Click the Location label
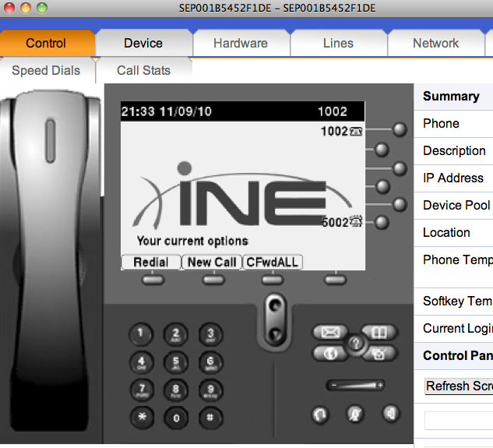The image size is (493, 448). click(x=446, y=232)
